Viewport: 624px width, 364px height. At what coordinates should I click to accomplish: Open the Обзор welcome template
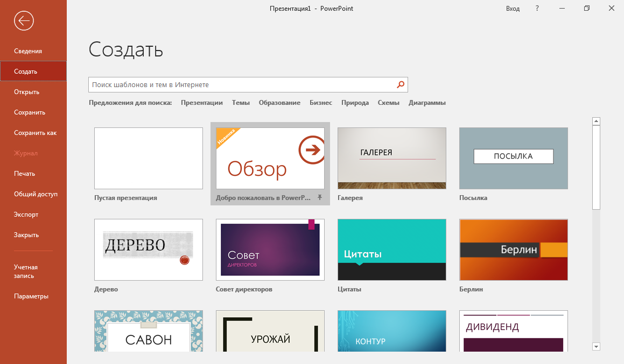[x=270, y=158]
